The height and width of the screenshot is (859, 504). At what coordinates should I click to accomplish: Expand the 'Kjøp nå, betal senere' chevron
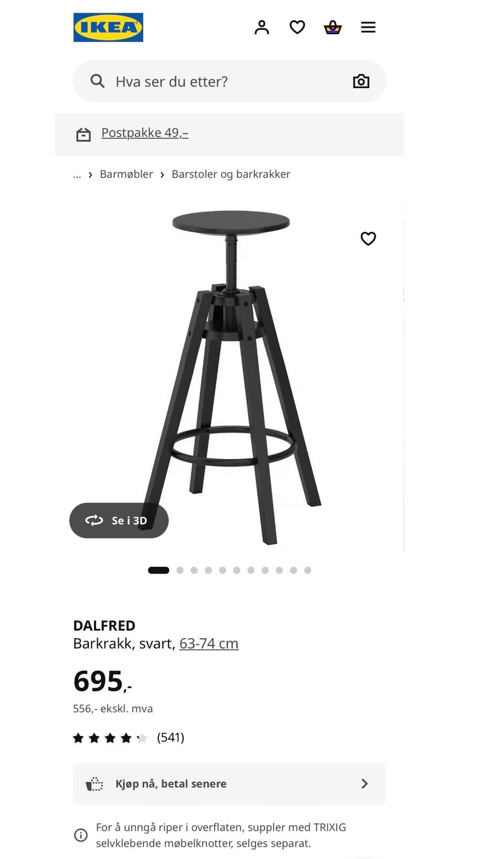coord(364,784)
